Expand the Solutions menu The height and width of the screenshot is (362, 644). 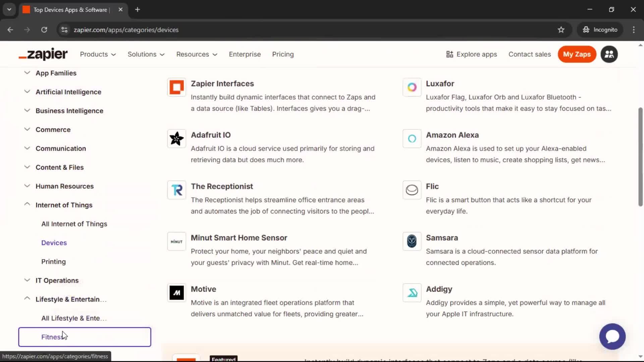point(146,54)
